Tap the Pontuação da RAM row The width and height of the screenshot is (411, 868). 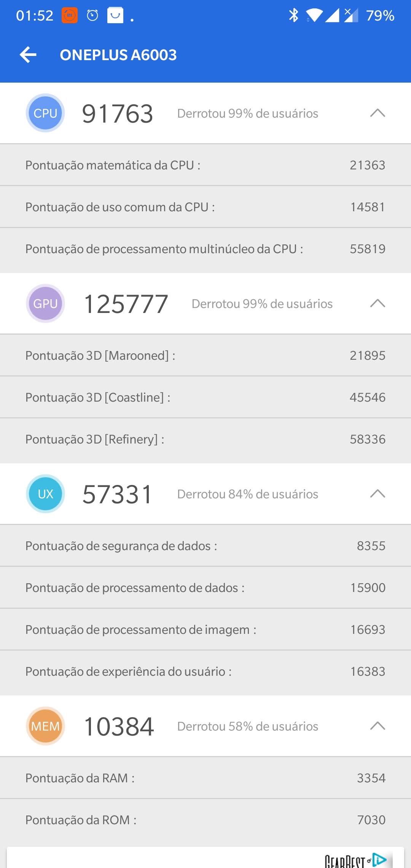(205, 778)
